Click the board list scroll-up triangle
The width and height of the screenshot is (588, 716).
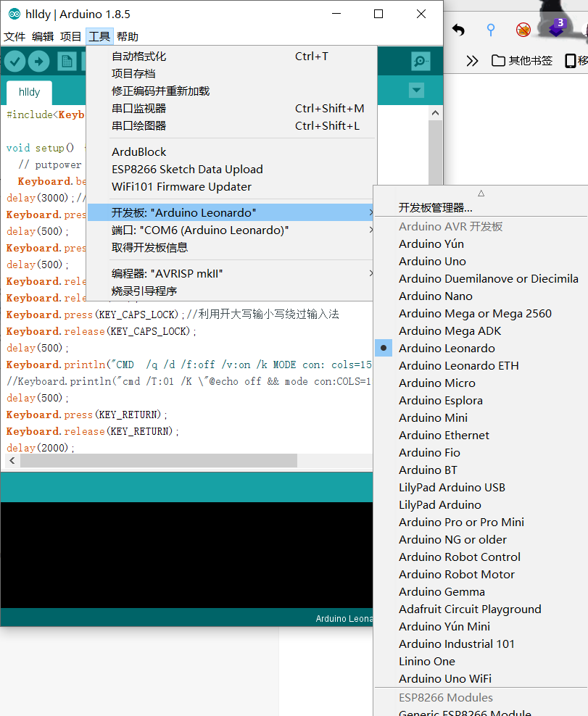(x=481, y=193)
